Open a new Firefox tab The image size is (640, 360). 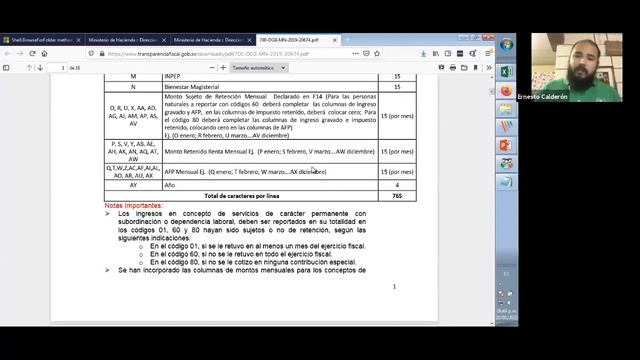click(x=348, y=40)
